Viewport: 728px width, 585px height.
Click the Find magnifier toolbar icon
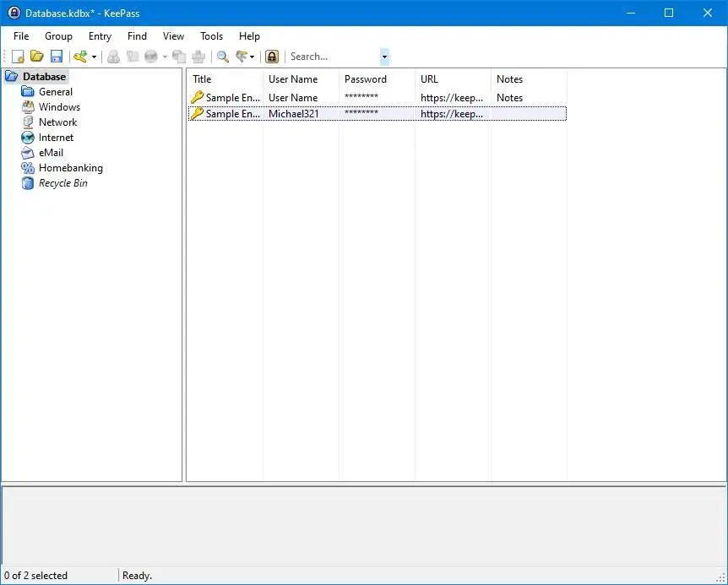click(x=223, y=57)
